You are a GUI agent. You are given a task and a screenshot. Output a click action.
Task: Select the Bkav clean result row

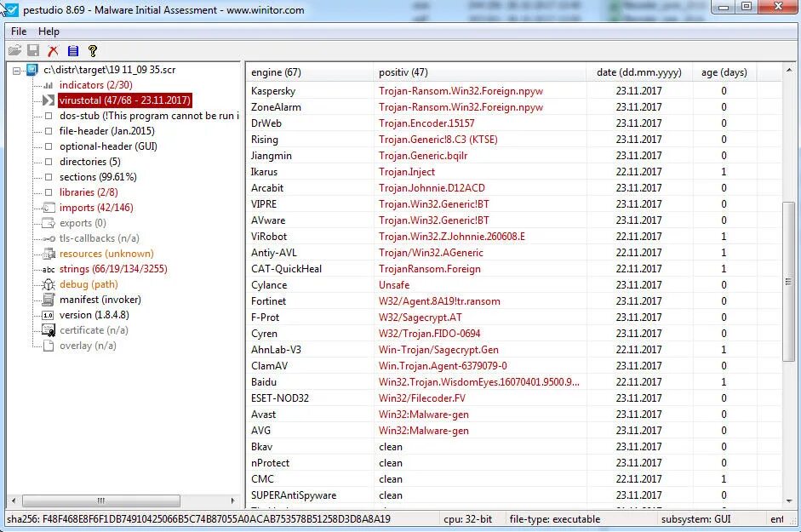tap(513, 447)
